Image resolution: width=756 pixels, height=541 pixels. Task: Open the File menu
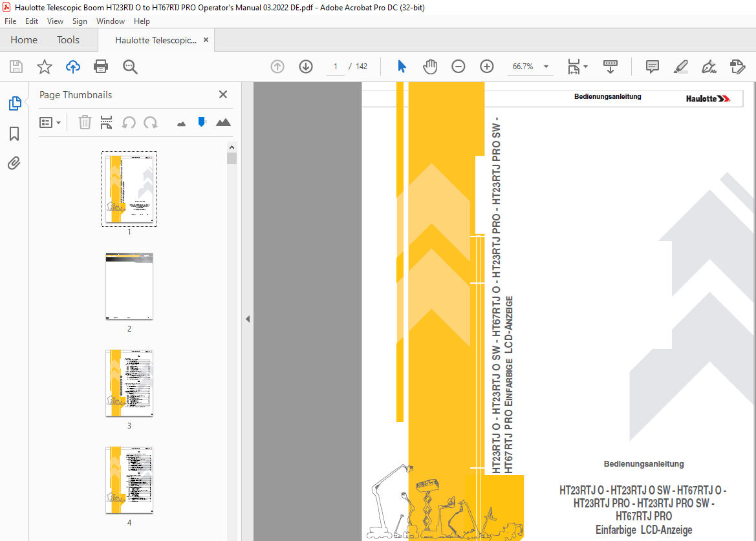[10, 21]
